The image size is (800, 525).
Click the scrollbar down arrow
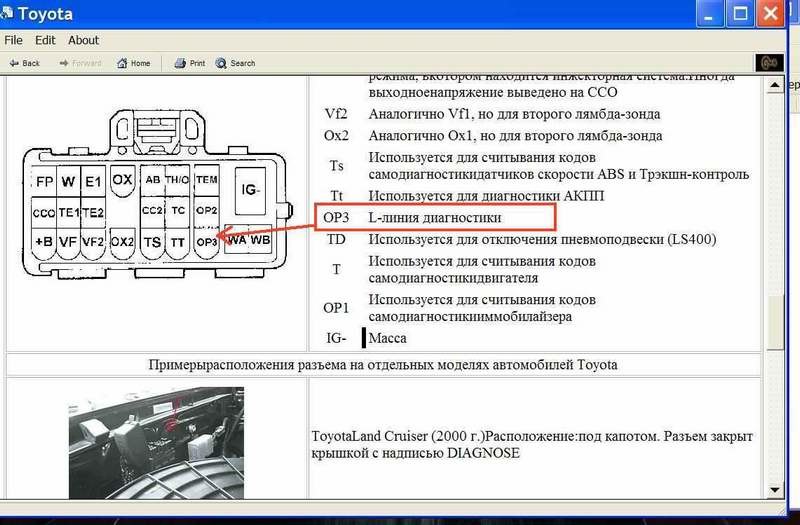click(x=774, y=490)
